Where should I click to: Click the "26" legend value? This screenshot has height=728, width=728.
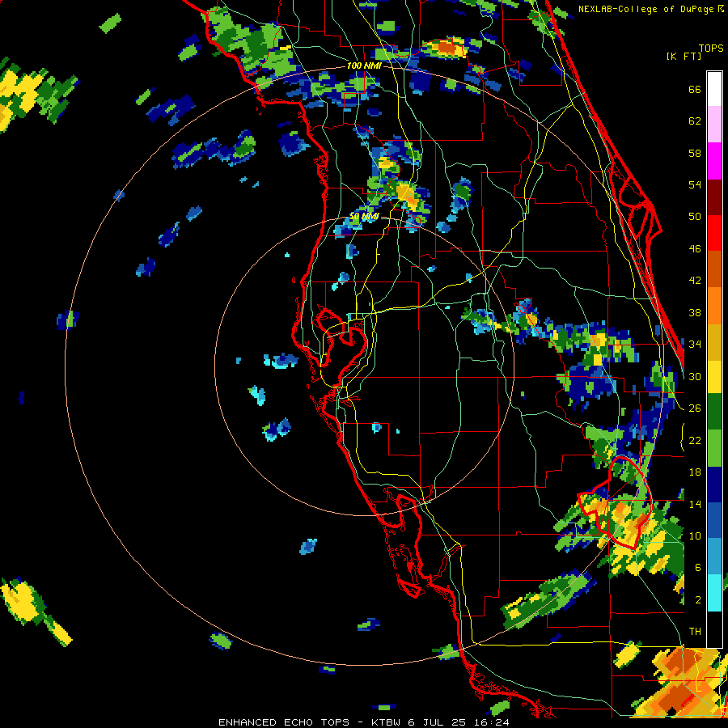(695, 408)
